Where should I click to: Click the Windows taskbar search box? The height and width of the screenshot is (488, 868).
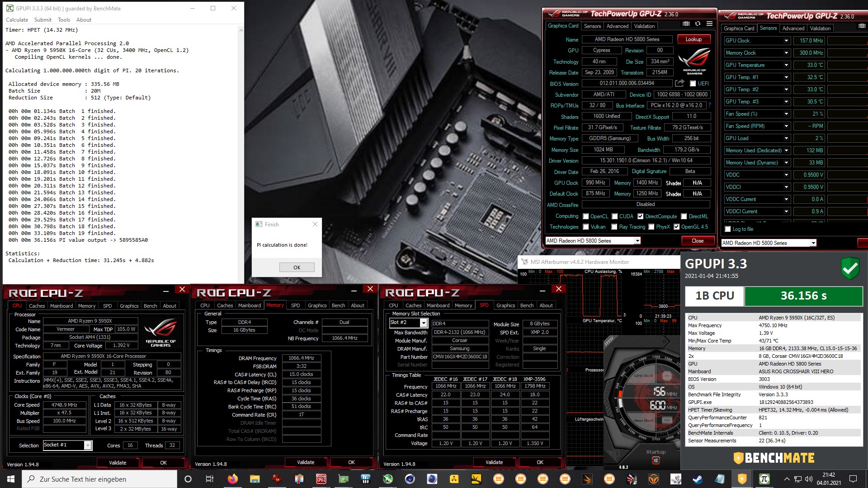tap(99, 479)
